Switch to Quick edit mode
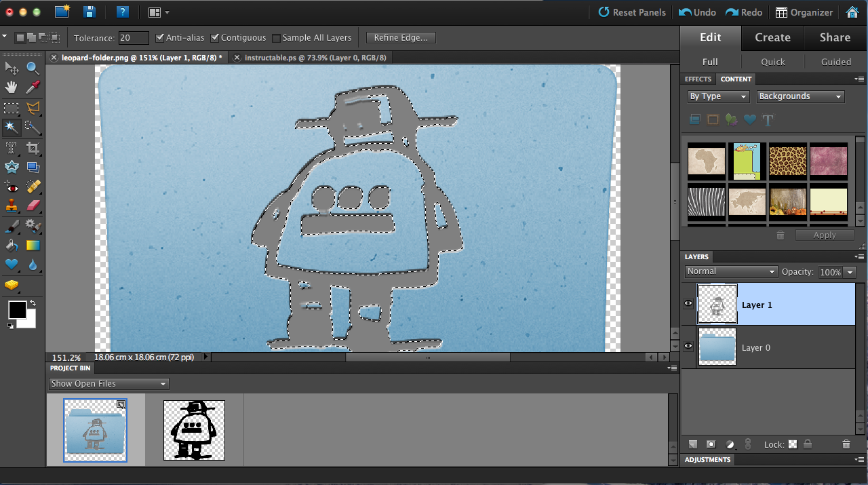The height and width of the screenshot is (485, 868). pyautogui.click(x=772, y=62)
